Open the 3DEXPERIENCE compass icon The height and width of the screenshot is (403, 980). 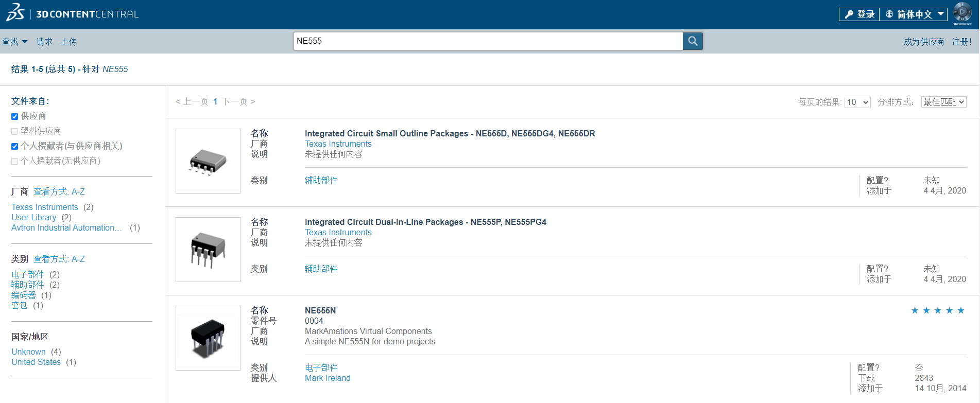pos(962,12)
